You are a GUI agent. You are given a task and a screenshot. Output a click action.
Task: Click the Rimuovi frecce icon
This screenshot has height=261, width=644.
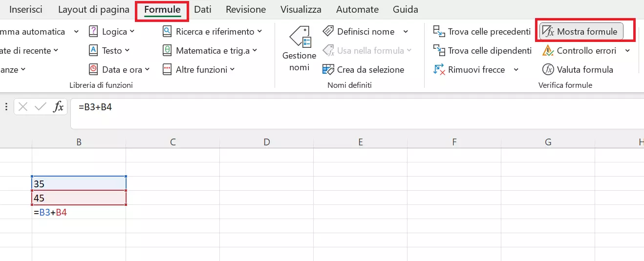(x=439, y=70)
